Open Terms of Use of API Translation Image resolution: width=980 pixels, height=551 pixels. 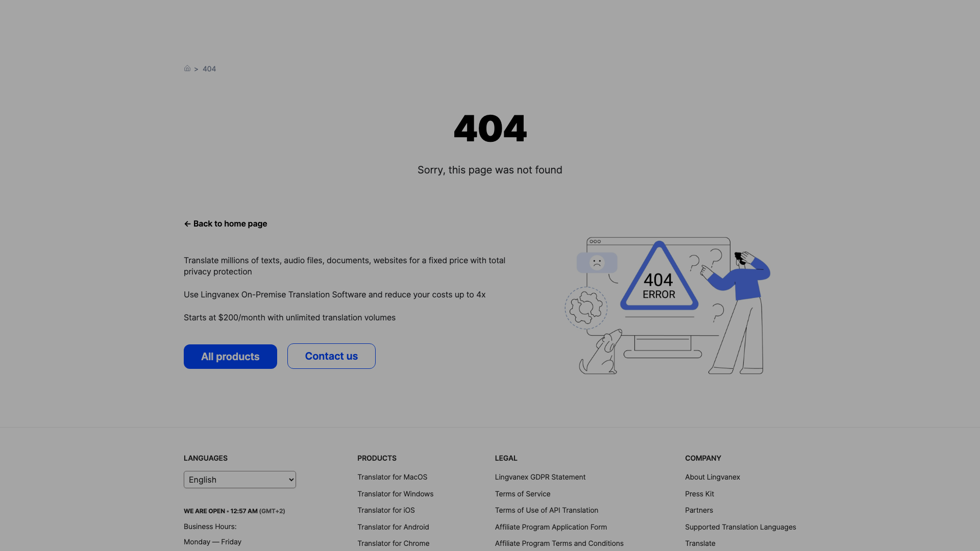coord(546,510)
